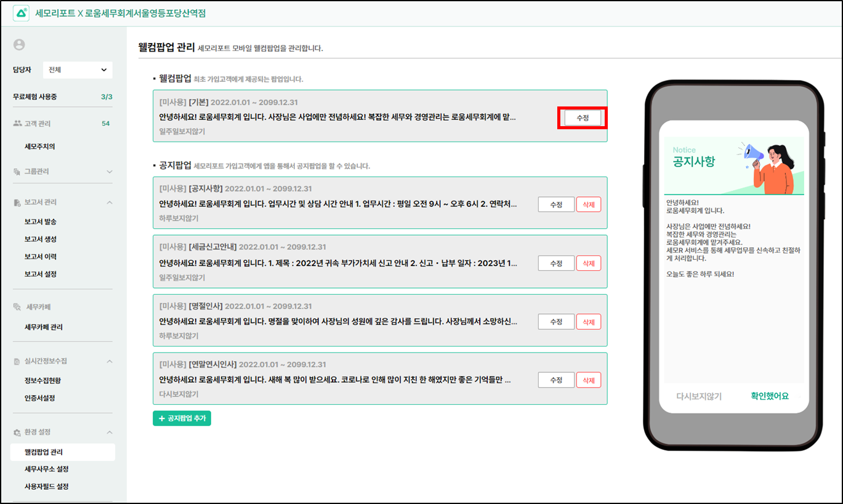Open 보고서 발송 in the sidebar
Image resolution: width=843 pixels, height=504 pixels.
coord(41,222)
